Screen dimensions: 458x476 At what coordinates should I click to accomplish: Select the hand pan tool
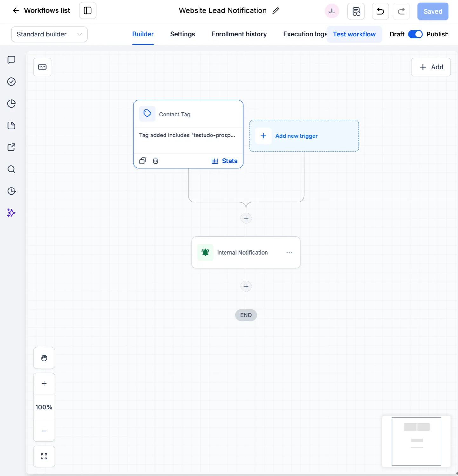[44, 358]
